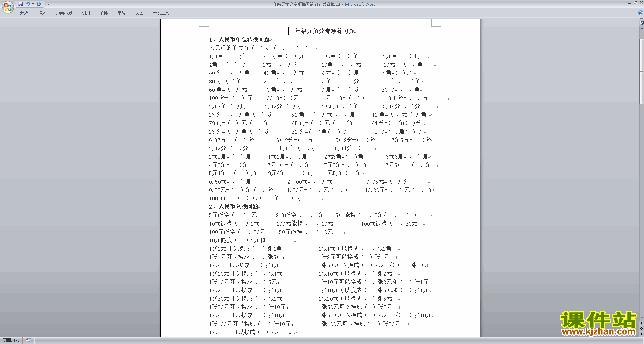Click the heading 1、人民币单位转换问题
Screen dimensions: 644x344
click(239, 40)
